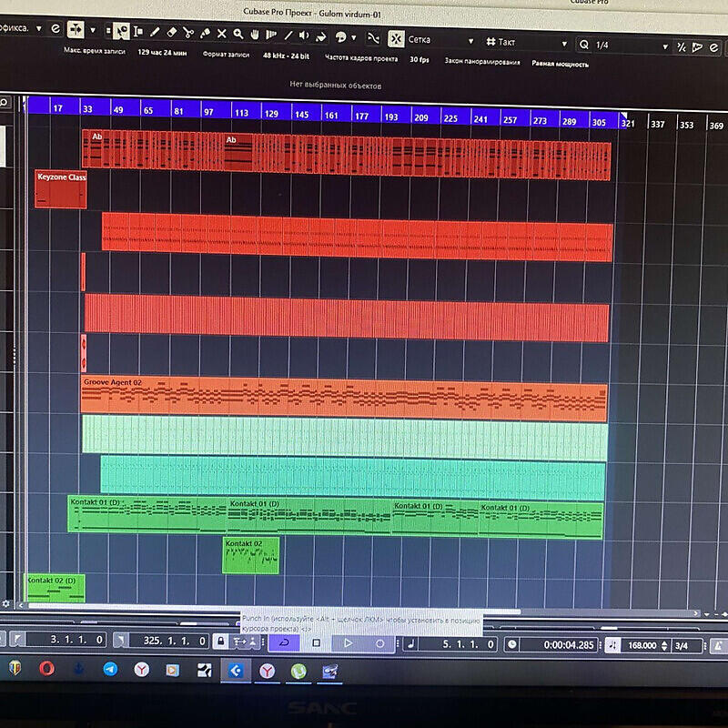Click right locator field 325. 1. 1. 0

click(x=168, y=642)
